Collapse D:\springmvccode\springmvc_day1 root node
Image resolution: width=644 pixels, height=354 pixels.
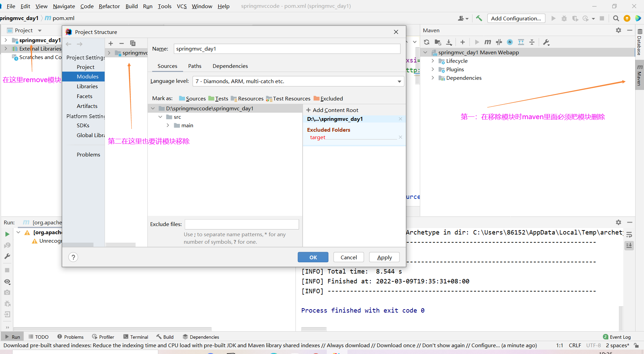point(153,108)
